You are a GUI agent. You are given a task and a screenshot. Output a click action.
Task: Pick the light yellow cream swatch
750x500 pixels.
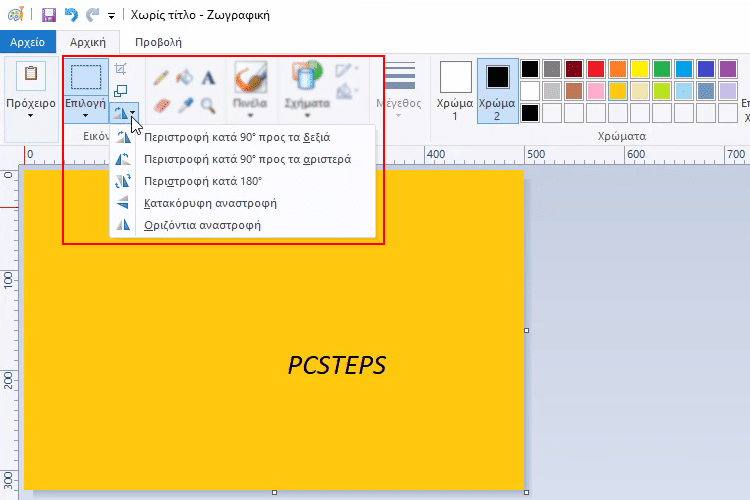(x=640, y=91)
